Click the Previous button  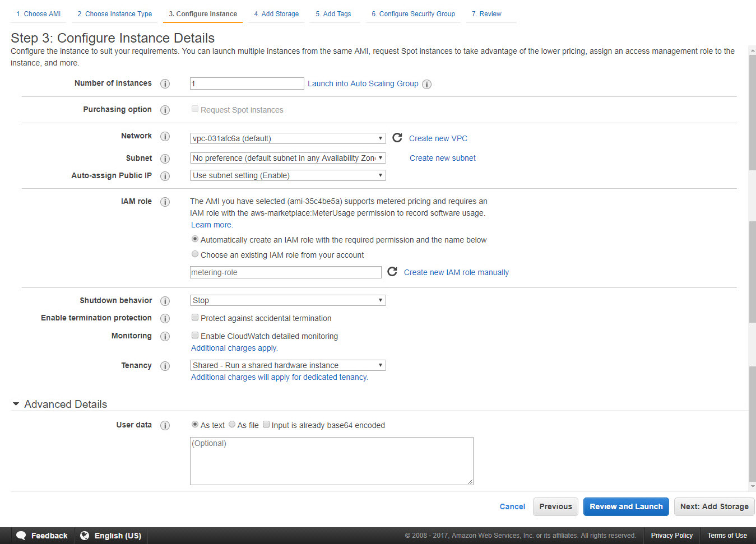pos(556,506)
